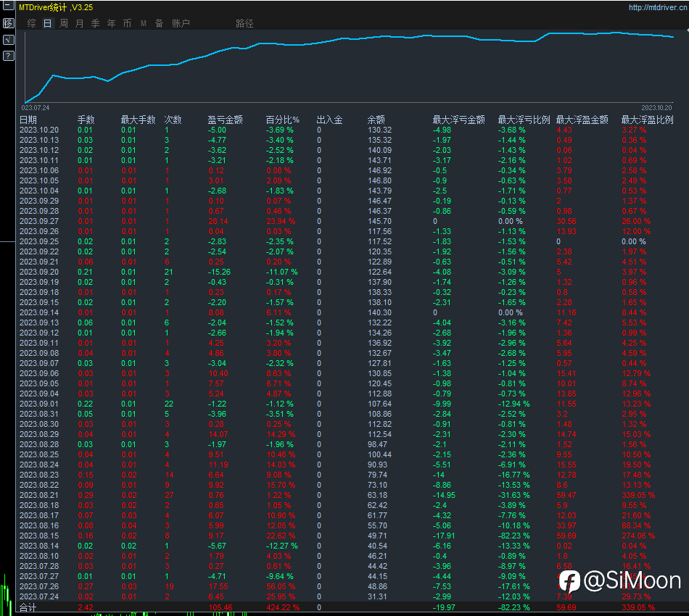Click the max drawdown value -9.99
This screenshot has width=689, height=616.
[x=442, y=404]
